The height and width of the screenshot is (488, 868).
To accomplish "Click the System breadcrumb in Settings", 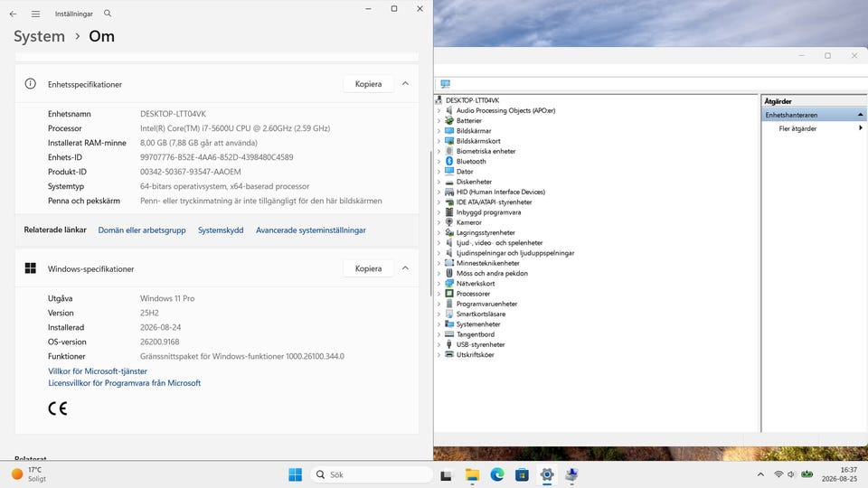I will click(39, 36).
